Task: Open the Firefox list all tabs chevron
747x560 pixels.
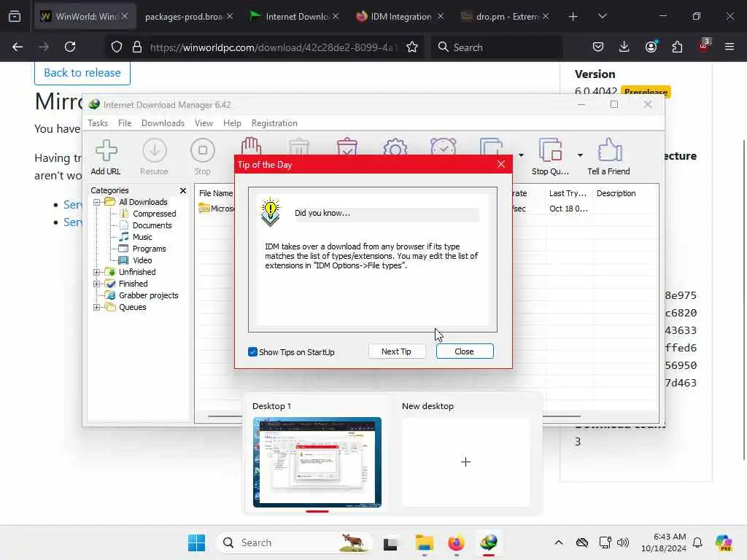Action: 602,16
